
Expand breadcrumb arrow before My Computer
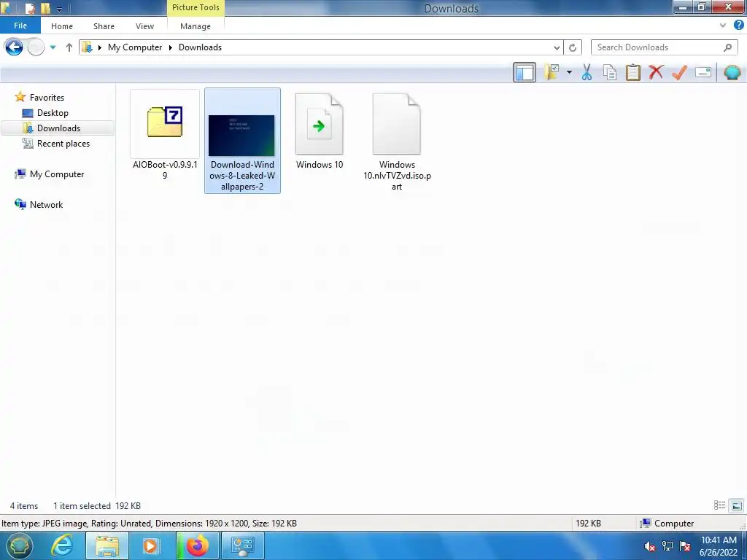coord(100,47)
